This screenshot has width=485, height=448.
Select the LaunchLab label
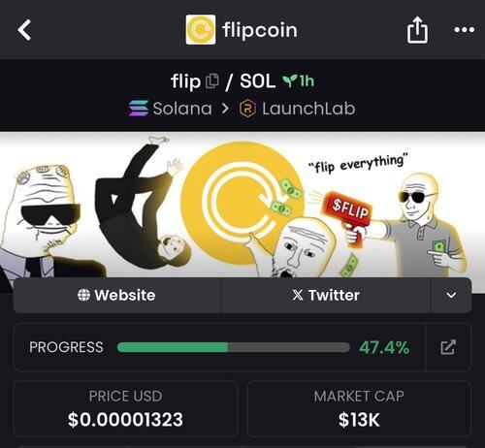tap(308, 109)
